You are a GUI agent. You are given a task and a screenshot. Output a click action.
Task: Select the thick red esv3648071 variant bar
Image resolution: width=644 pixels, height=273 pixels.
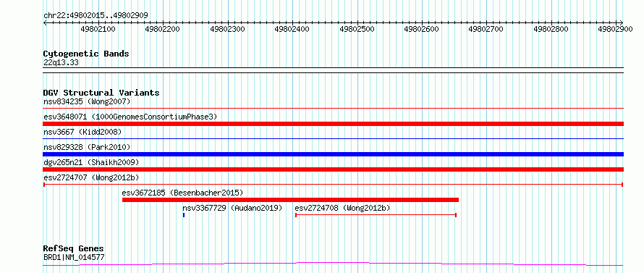pos(333,124)
